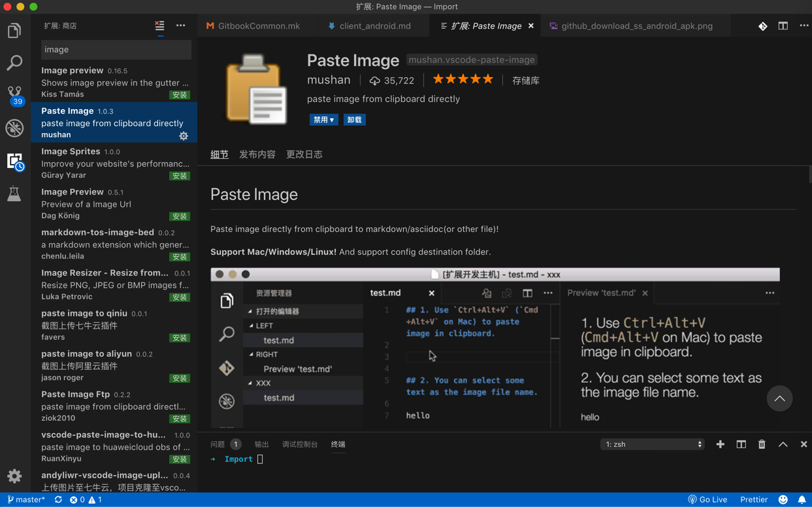This screenshot has height=507, width=812.
Task: Click the notification bell in status bar
Action: [x=802, y=500]
